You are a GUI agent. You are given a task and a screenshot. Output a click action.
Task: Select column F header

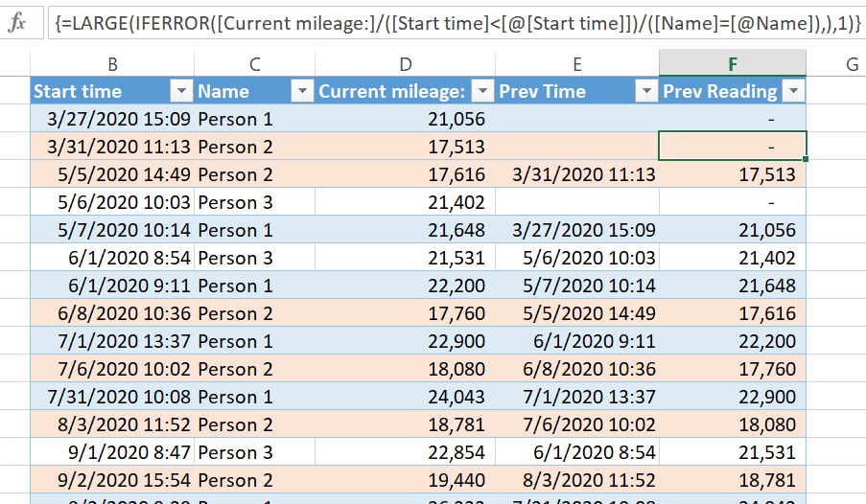(x=733, y=63)
